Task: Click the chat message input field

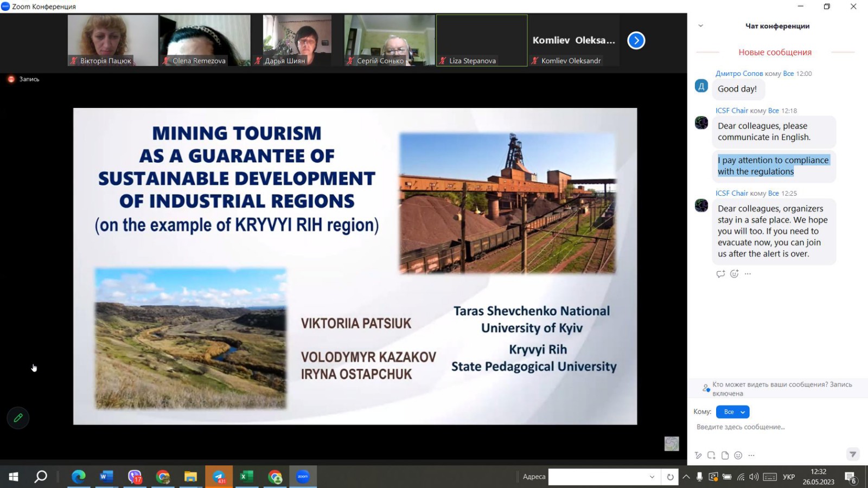Action: (x=776, y=427)
